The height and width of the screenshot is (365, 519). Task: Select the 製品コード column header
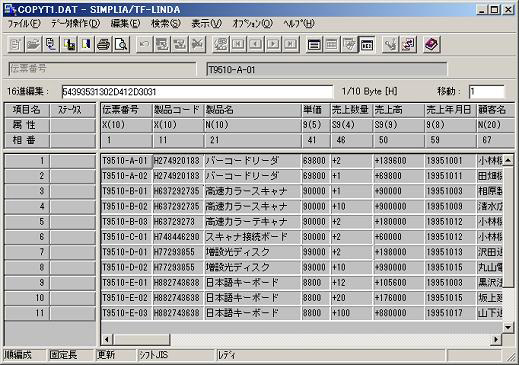178,110
